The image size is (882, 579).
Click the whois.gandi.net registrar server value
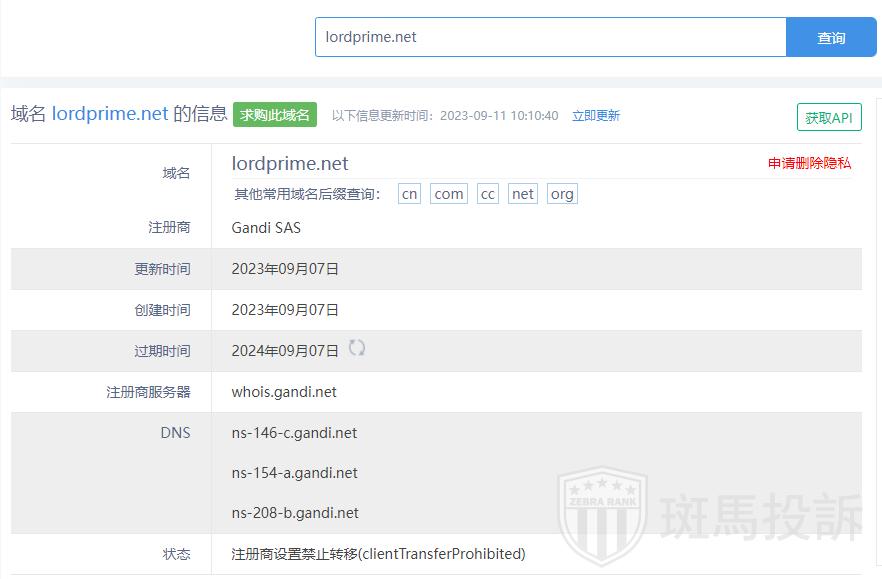(x=284, y=392)
